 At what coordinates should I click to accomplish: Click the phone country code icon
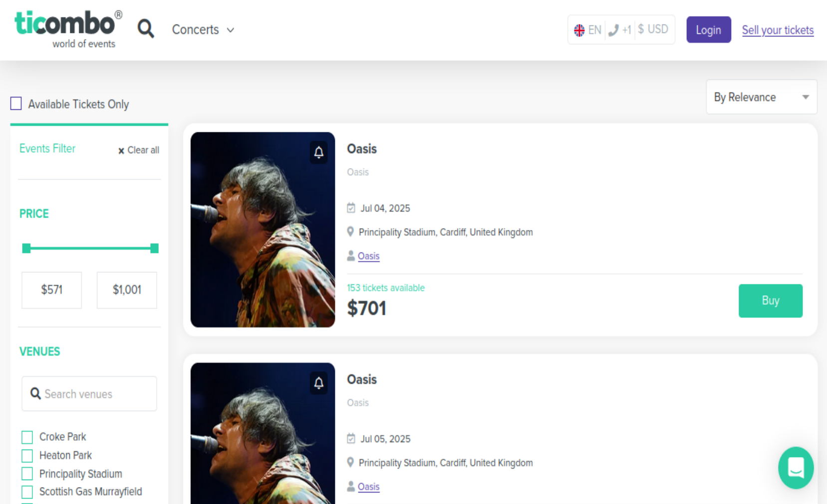[x=614, y=30]
